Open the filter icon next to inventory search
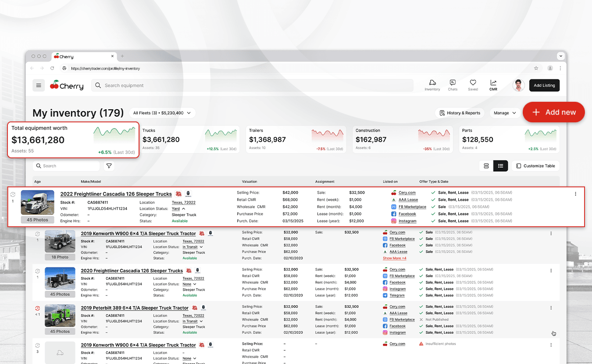The width and height of the screenshot is (592, 364). [109, 166]
